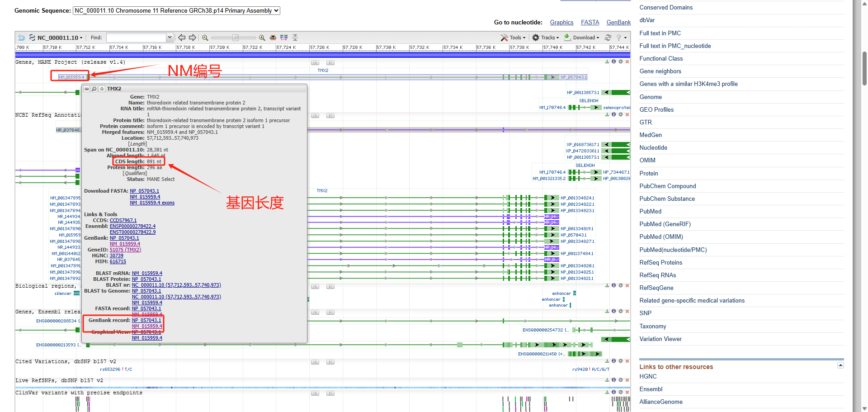Adjust the zoom level slider handle
Image resolution: width=868 pixels, height=412 pixels.
[x=236, y=38]
